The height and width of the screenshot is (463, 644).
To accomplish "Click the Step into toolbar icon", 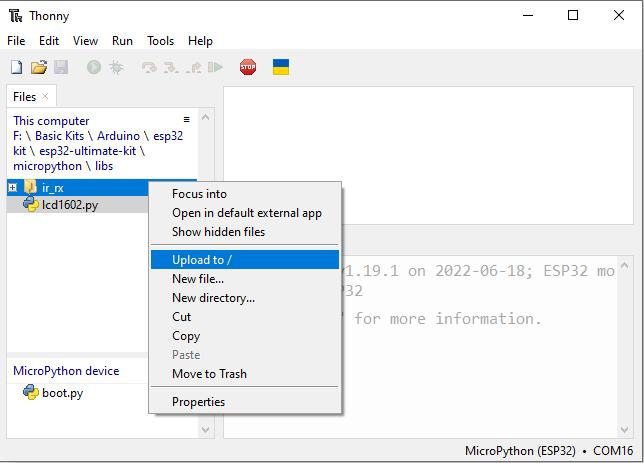I will (x=171, y=67).
